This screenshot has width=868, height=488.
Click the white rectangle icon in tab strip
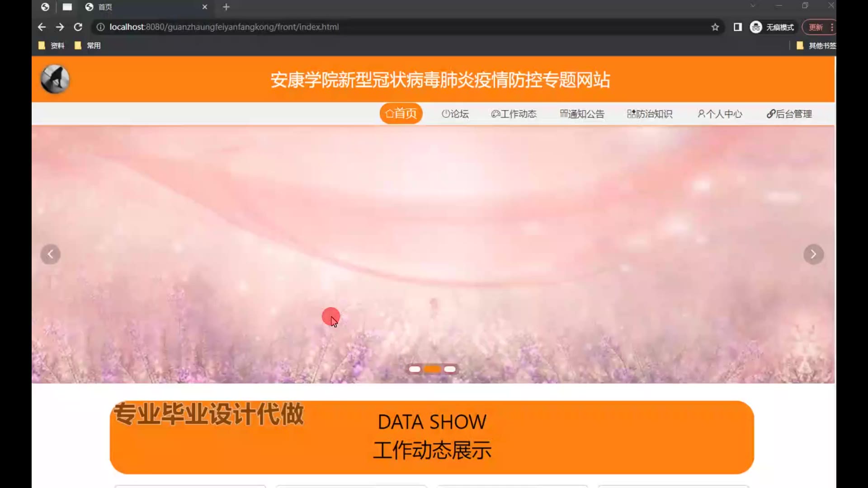[x=67, y=7]
